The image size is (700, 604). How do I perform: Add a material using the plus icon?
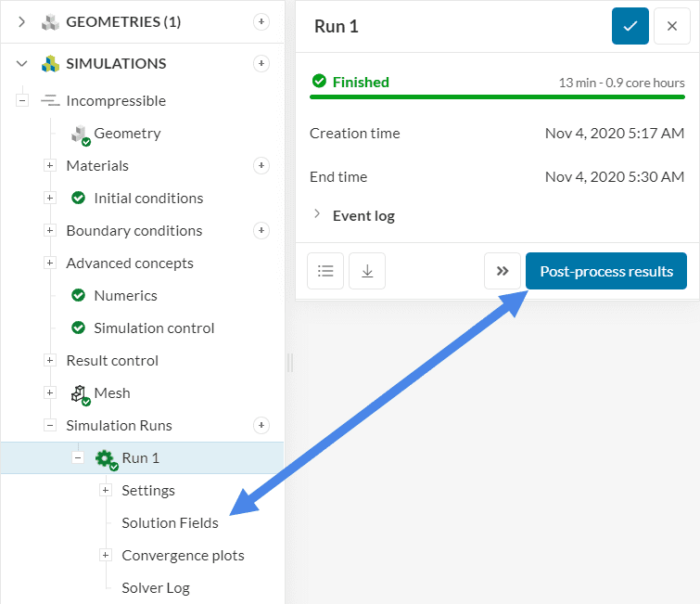pos(261,166)
